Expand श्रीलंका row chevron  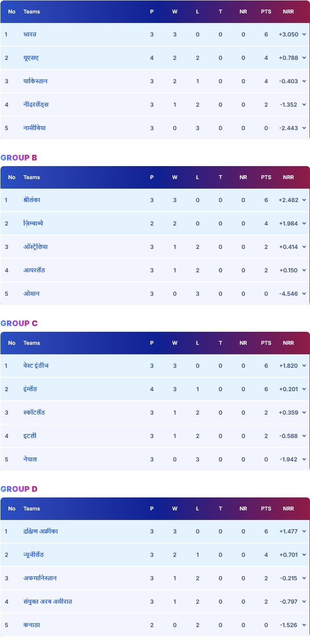(x=304, y=200)
